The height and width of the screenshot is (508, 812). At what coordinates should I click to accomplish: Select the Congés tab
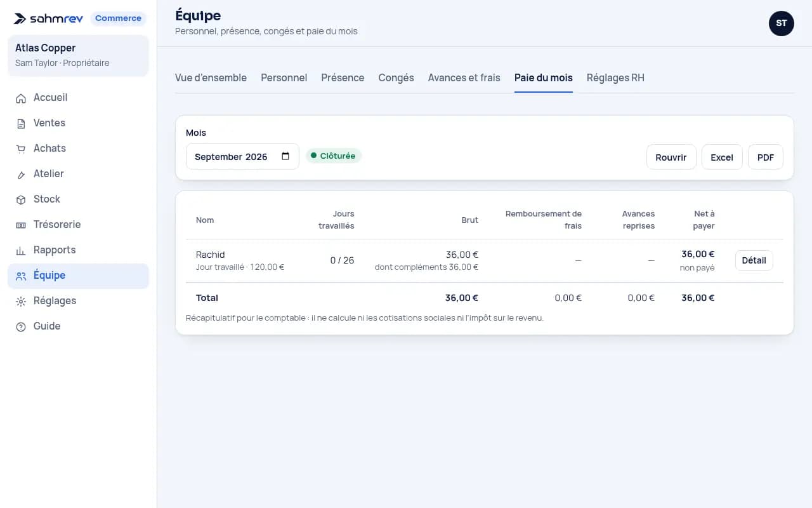tap(396, 77)
